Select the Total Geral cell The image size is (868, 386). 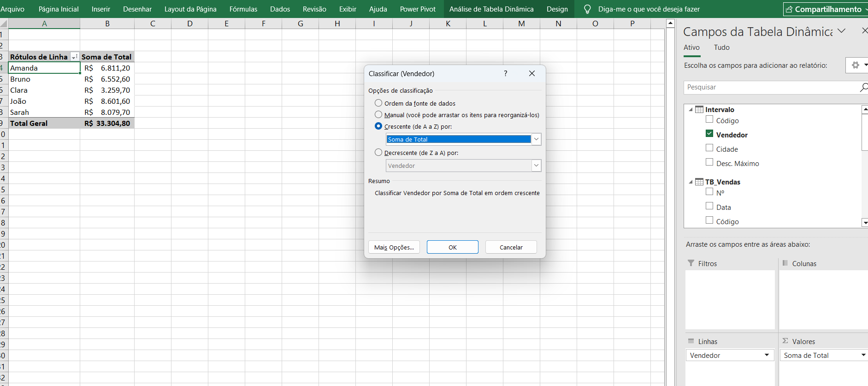coord(44,123)
